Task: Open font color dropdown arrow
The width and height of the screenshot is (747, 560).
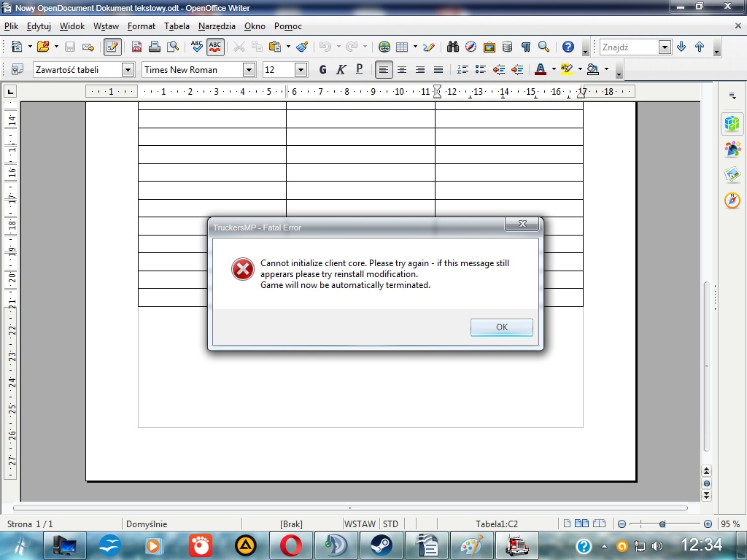Action: tap(554, 69)
